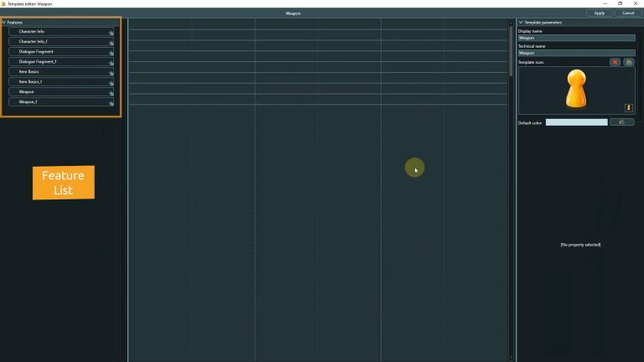Image resolution: width=644 pixels, height=362 pixels.
Task: Apply the template changes
Action: coord(600,13)
